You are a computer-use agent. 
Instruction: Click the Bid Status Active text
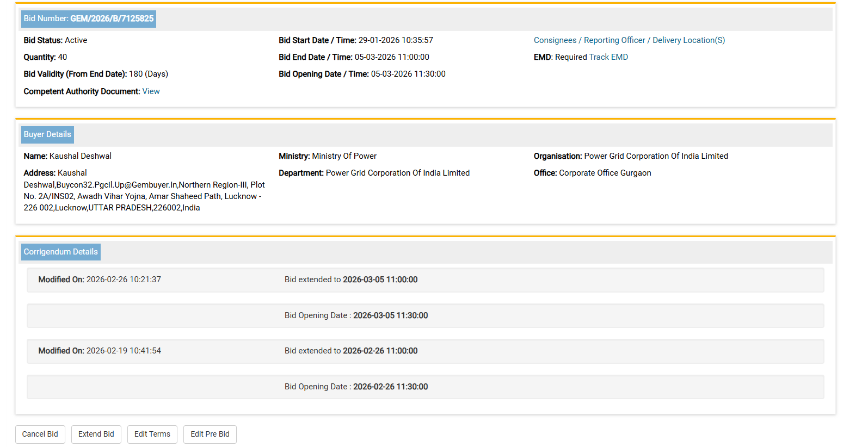click(56, 40)
